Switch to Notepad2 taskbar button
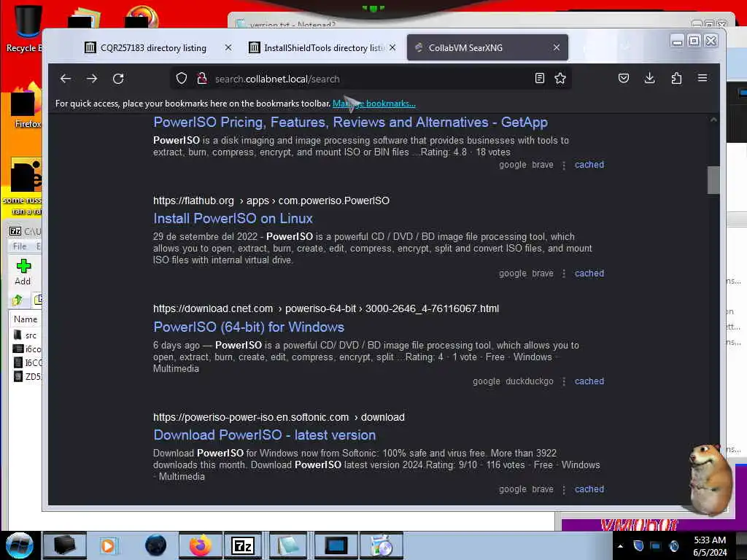 pos(287,545)
